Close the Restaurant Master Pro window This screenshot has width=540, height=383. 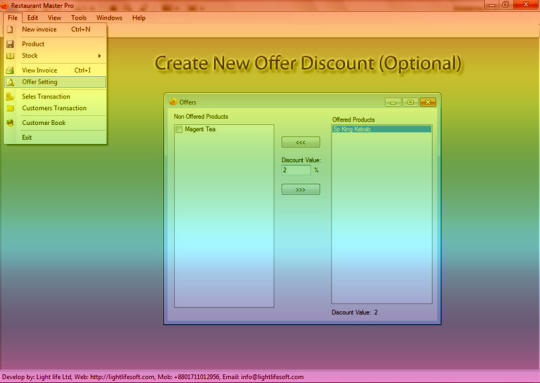(x=526, y=4)
